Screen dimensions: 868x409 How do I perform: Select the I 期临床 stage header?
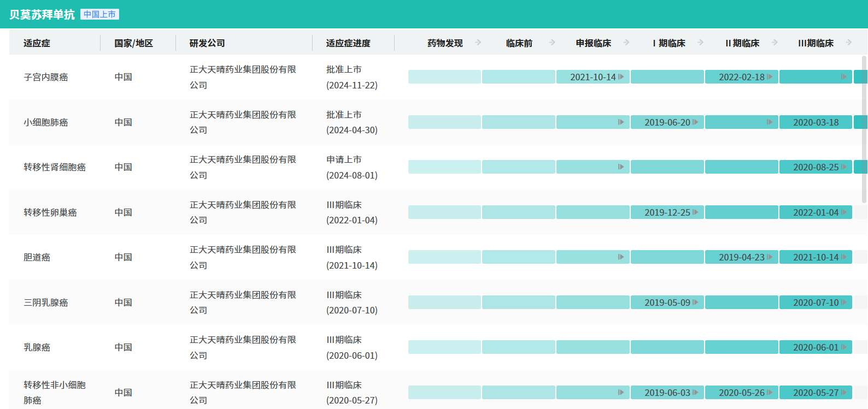pyautogui.click(x=669, y=43)
